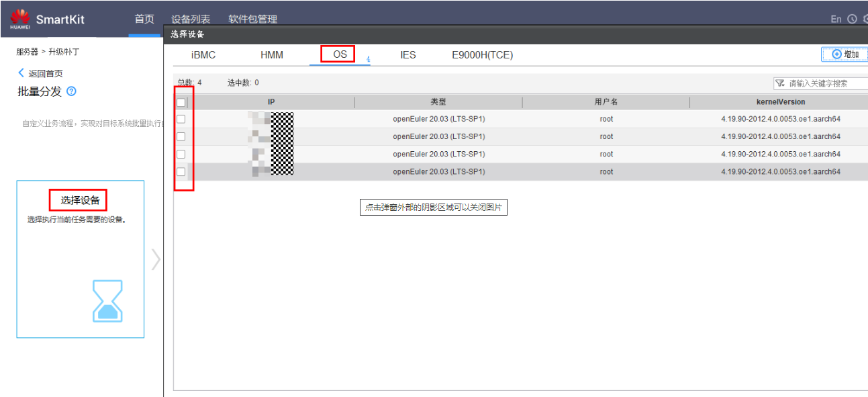Sort by the 类型 column header
The image size is (868, 397).
(438, 102)
